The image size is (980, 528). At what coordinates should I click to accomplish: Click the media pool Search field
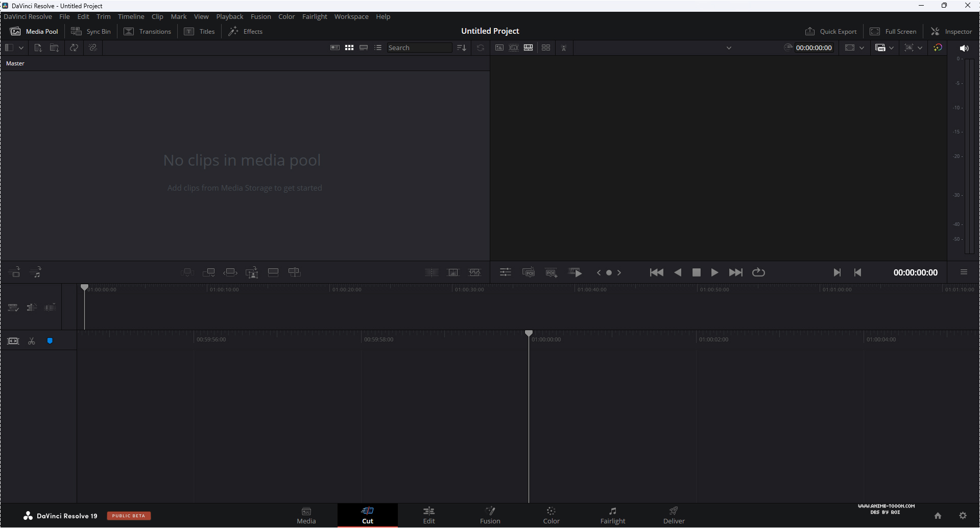(419, 48)
